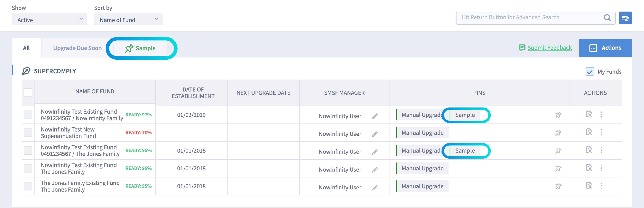Switch to the Upgrade Due Soon tab
The height and width of the screenshot is (208, 644).
[x=77, y=48]
